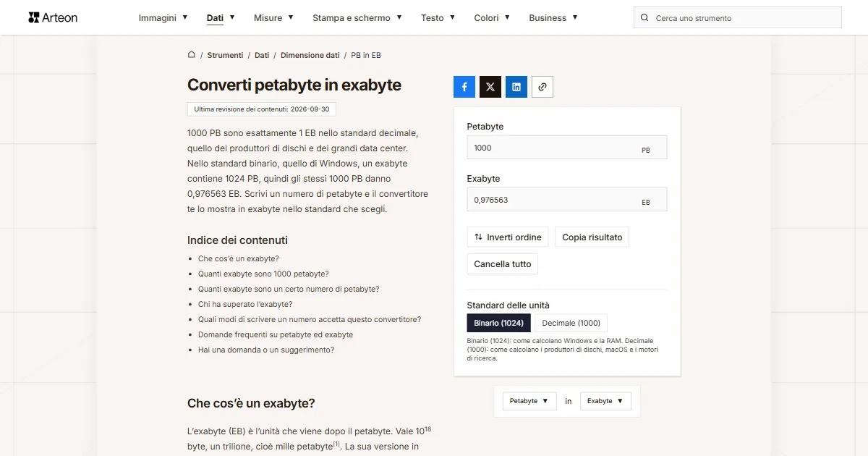Click the home icon in breadcrumb
This screenshot has width=868, height=456.
(x=192, y=54)
